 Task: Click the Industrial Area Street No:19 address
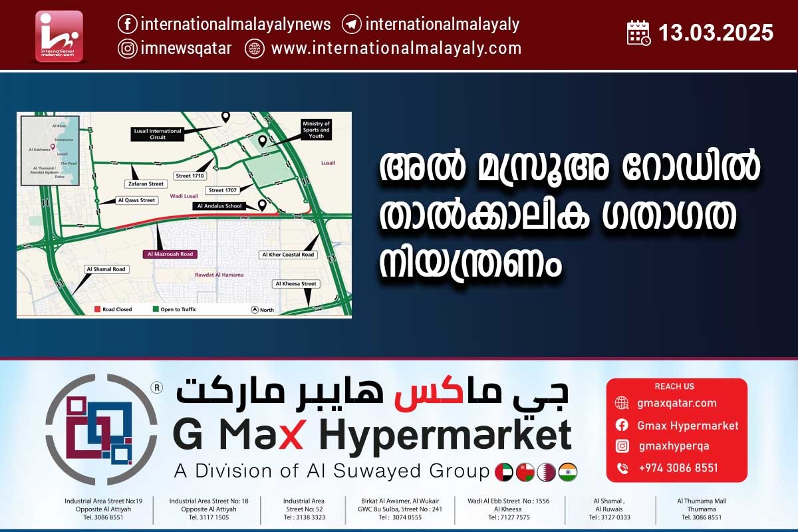[x=103, y=509]
